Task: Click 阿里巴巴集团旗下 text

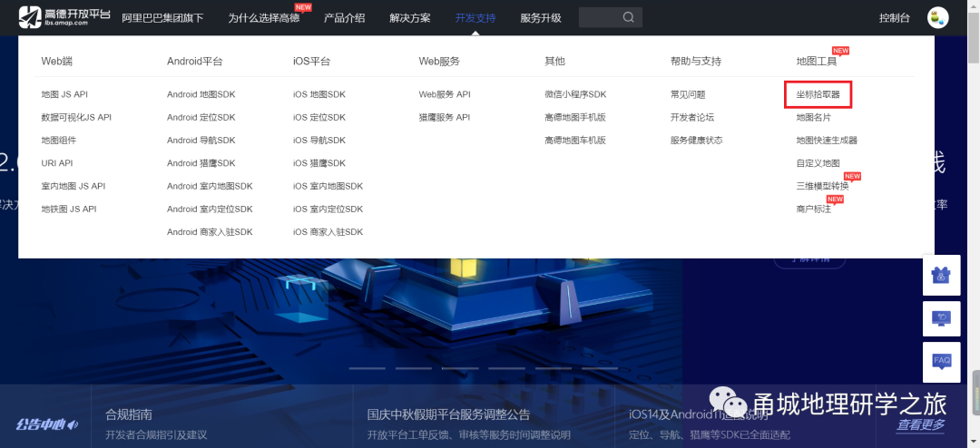Action: point(162,18)
